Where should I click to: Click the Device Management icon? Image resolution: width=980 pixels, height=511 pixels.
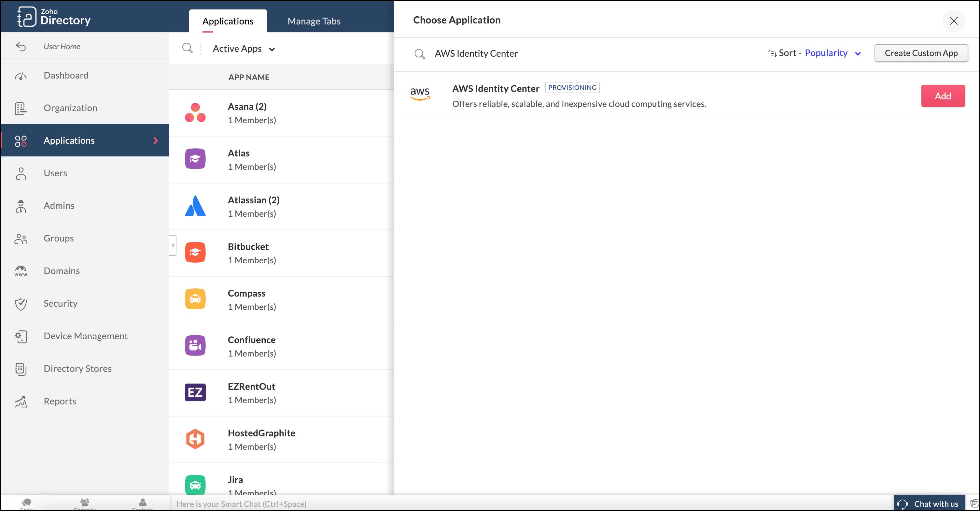tap(21, 336)
